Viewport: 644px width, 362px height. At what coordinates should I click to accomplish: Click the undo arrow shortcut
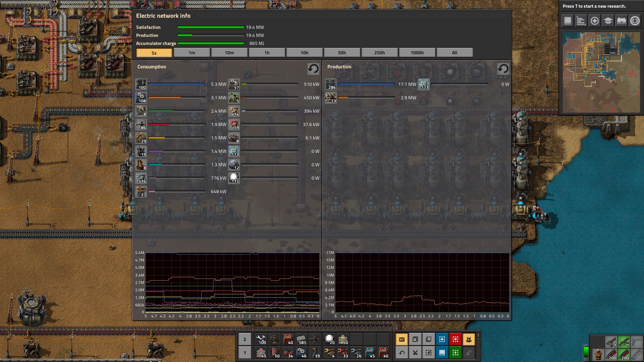pos(401,353)
